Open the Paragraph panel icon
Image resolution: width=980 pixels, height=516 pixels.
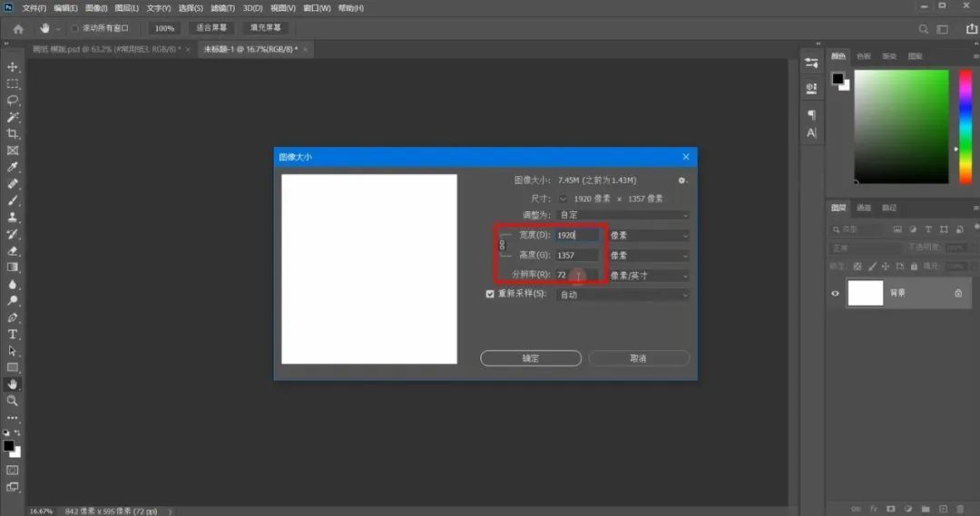click(811, 114)
